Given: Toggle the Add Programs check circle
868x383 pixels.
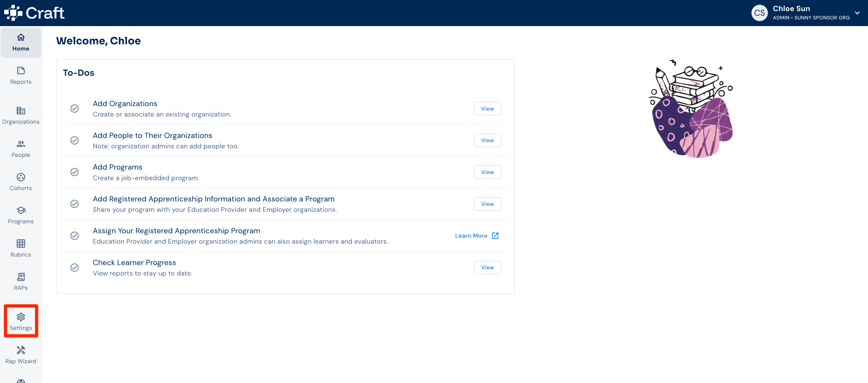Looking at the screenshot, I should point(74,172).
